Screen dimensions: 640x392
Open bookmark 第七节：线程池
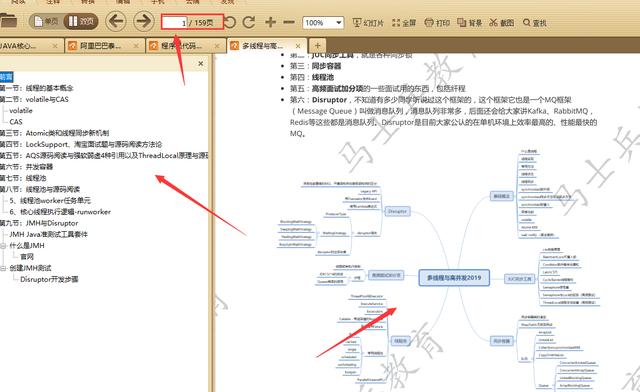pyautogui.click(x=23, y=178)
